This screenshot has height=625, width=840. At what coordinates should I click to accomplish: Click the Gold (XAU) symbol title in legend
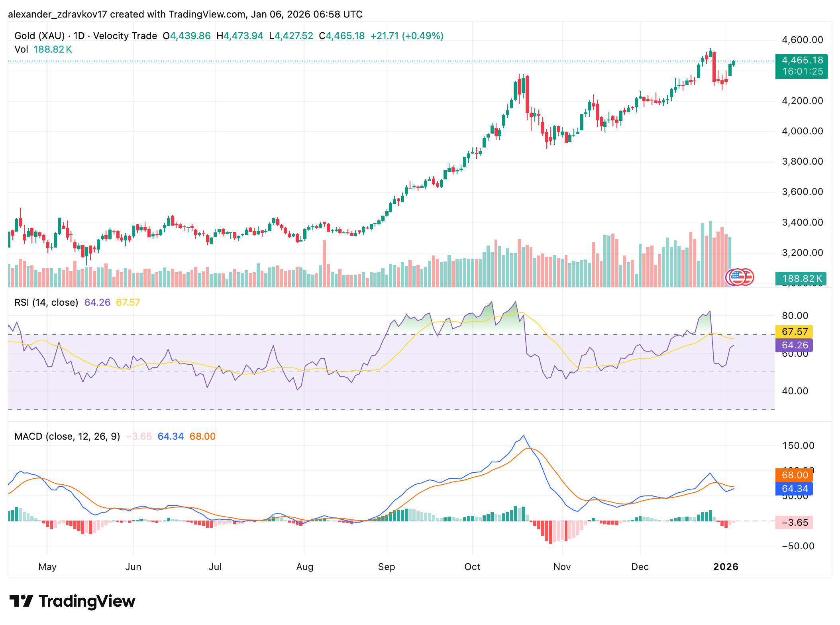point(39,36)
